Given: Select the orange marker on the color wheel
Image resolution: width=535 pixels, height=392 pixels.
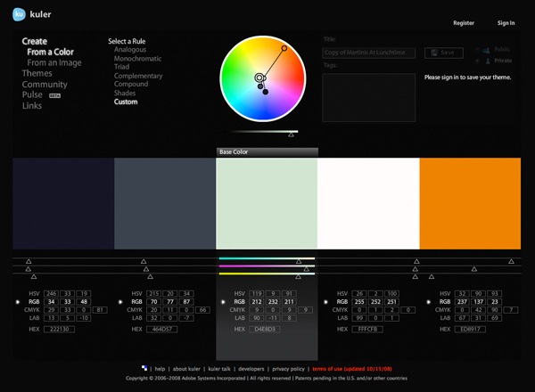Looking at the screenshot, I should (284, 47).
